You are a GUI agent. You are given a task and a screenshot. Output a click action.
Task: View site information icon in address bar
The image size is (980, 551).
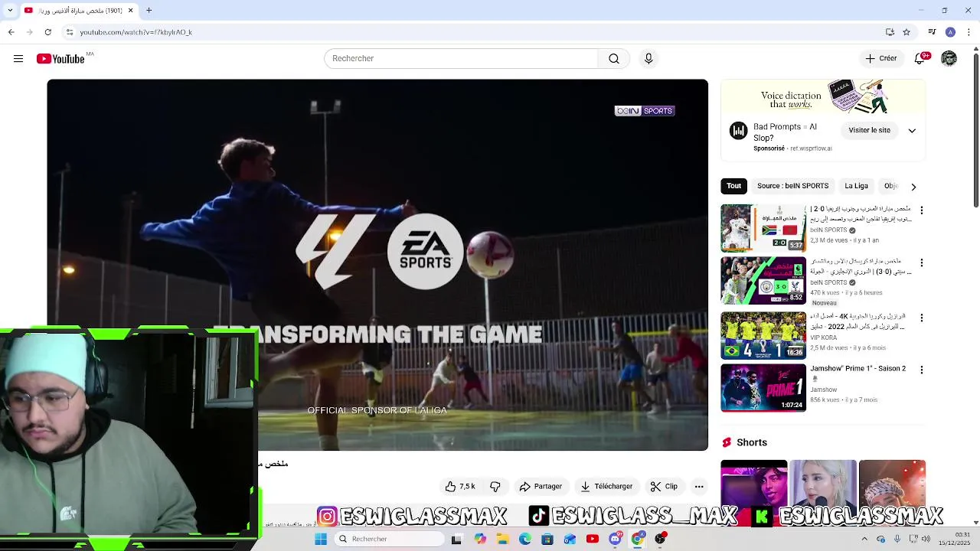pos(70,32)
